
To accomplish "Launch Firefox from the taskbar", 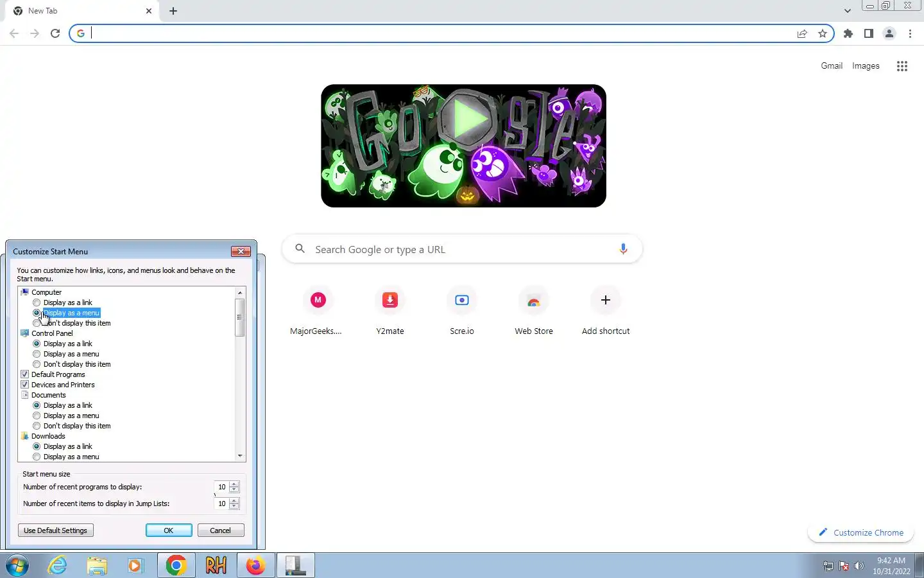I will [256, 566].
